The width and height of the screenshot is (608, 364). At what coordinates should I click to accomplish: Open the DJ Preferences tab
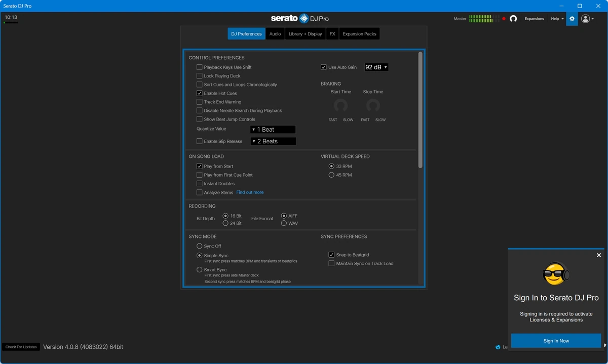(x=246, y=34)
